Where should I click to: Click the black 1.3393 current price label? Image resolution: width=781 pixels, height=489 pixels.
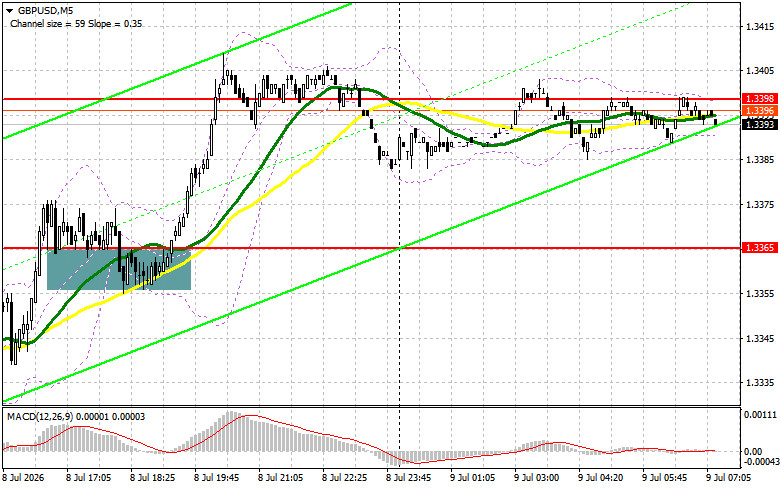coord(760,123)
